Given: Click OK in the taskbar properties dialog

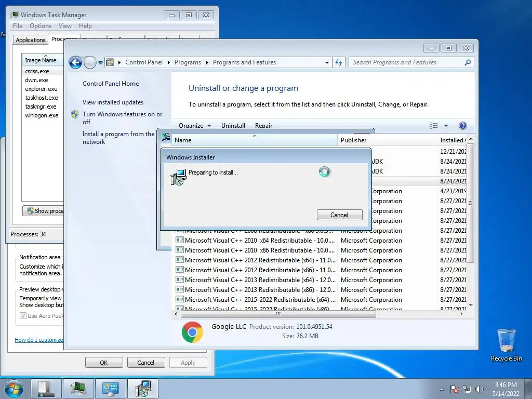Looking at the screenshot, I should tap(104, 362).
